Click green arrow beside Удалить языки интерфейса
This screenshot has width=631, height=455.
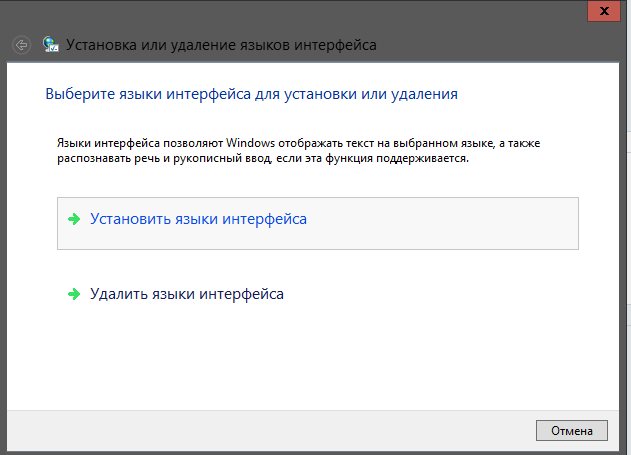pyautogui.click(x=73, y=294)
